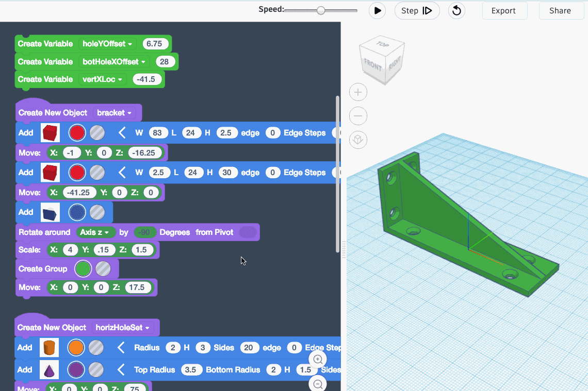Screen dimensions: 588x391
Task: Click the blue wedge shape icon
Action: [x=50, y=212]
